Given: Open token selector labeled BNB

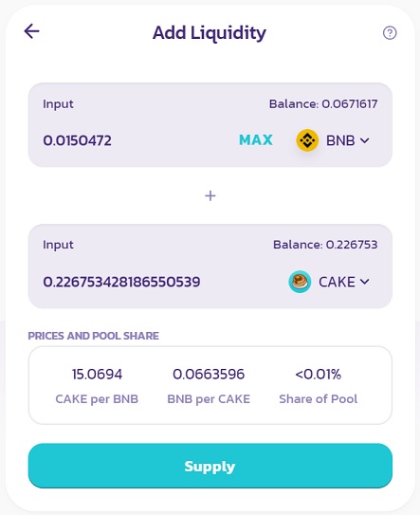Looking at the screenshot, I should pyautogui.click(x=333, y=140).
